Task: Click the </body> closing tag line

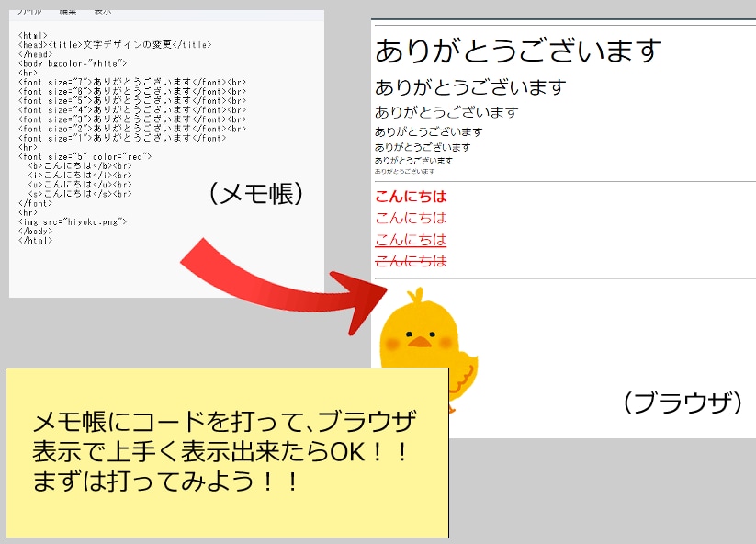Action: [35, 231]
